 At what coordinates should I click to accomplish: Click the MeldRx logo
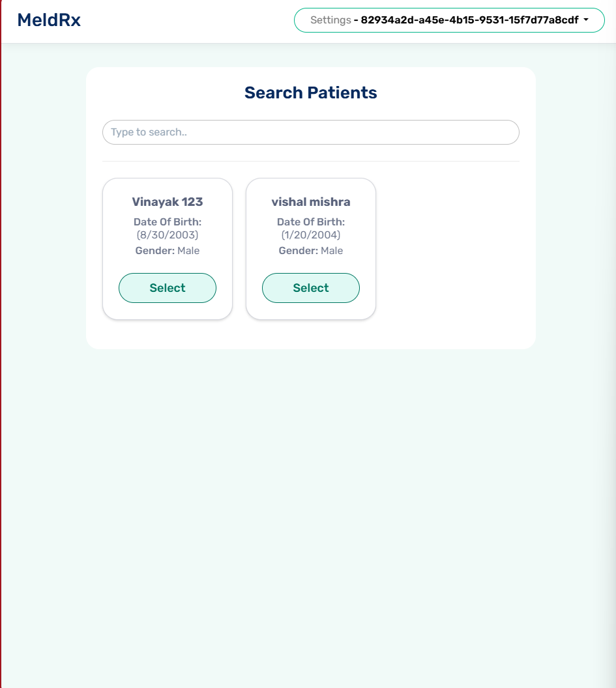coord(49,20)
